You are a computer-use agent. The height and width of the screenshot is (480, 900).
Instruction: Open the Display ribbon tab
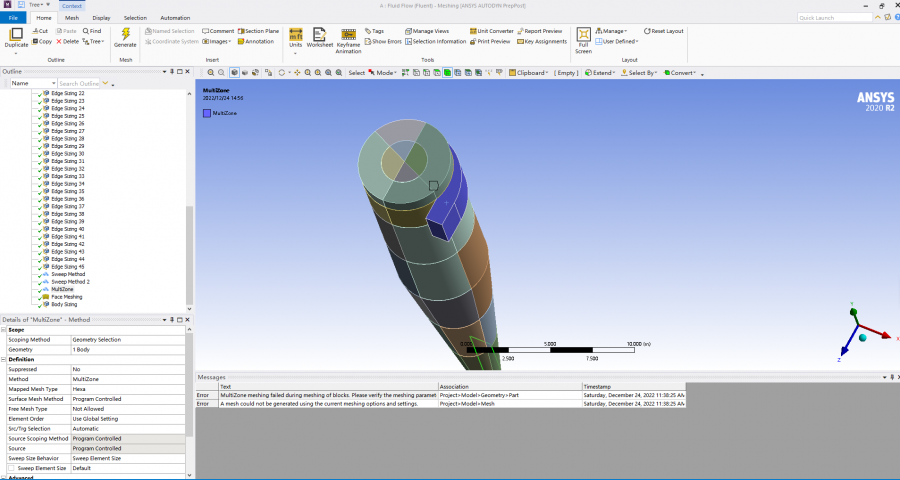click(102, 18)
